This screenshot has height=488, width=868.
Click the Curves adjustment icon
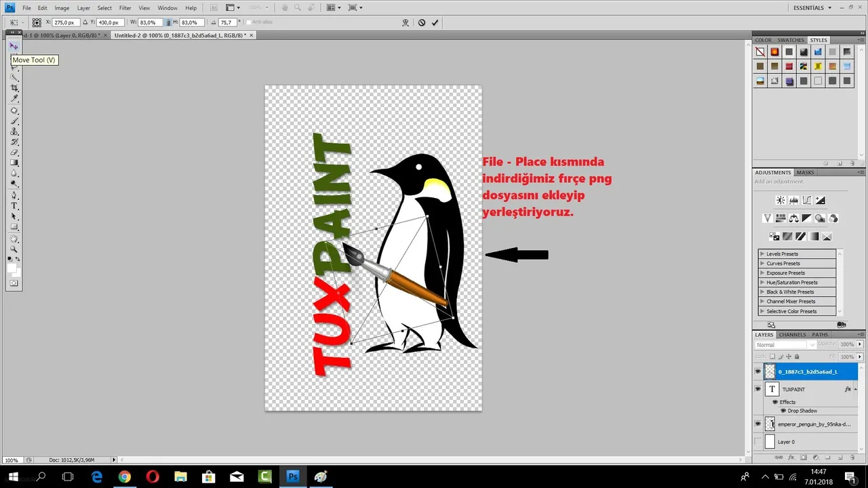[x=807, y=200]
